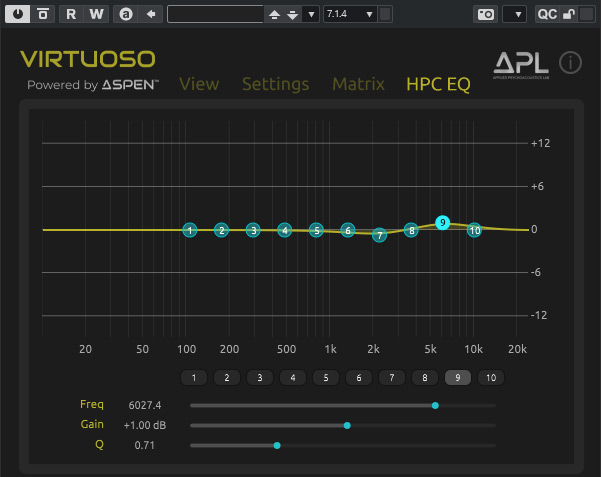
Task: Enable the W write automation button
Action: coord(96,14)
